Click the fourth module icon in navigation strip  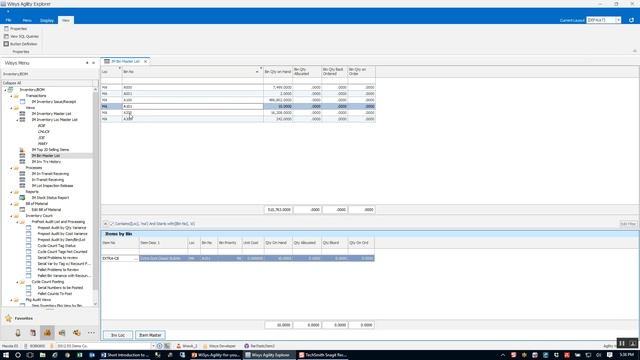coord(62,333)
